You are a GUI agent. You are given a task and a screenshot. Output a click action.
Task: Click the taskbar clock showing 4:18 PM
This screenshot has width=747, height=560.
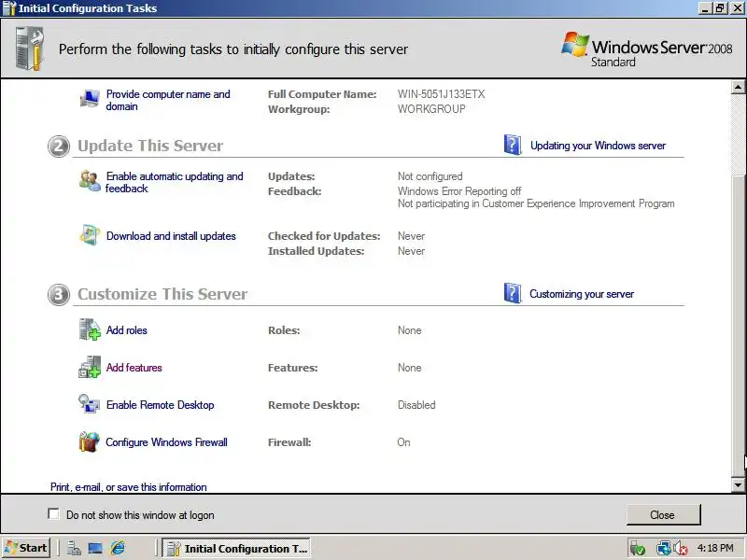715,548
